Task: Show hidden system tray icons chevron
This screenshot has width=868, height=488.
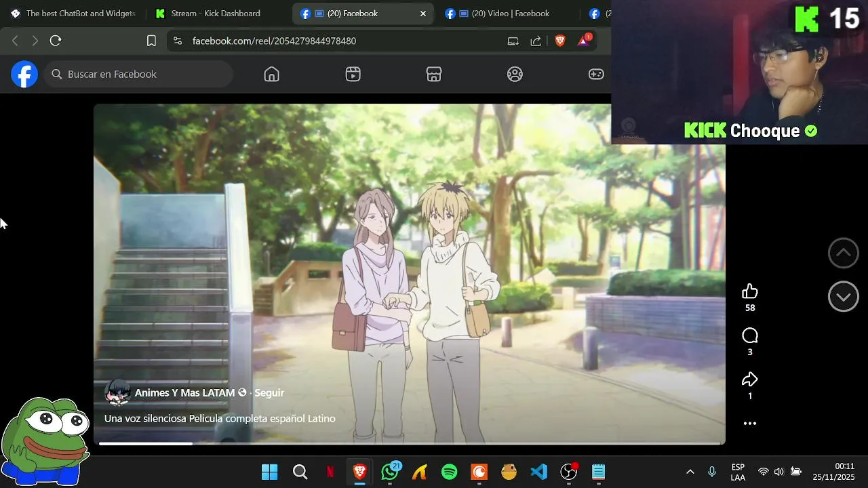Action: tap(690, 472)
